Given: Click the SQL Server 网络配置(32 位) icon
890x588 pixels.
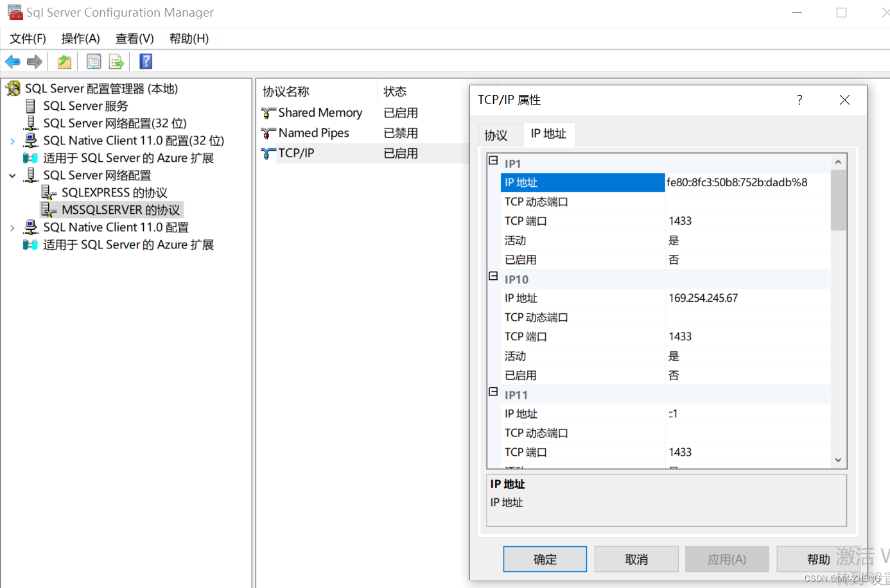Looking at the screenshot, I should point(30,123).
